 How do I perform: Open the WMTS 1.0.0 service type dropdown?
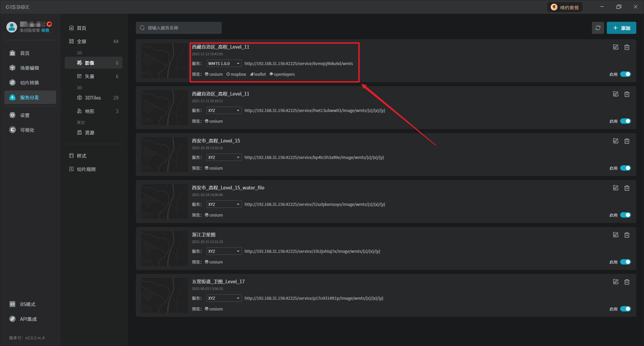coord(224,64)
